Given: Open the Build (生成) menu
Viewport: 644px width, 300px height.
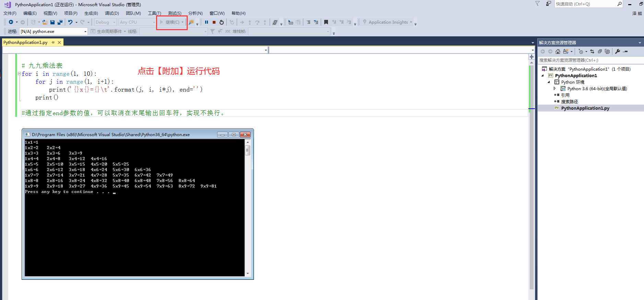Looking at the screenshot, I should (x=91, y=13).
